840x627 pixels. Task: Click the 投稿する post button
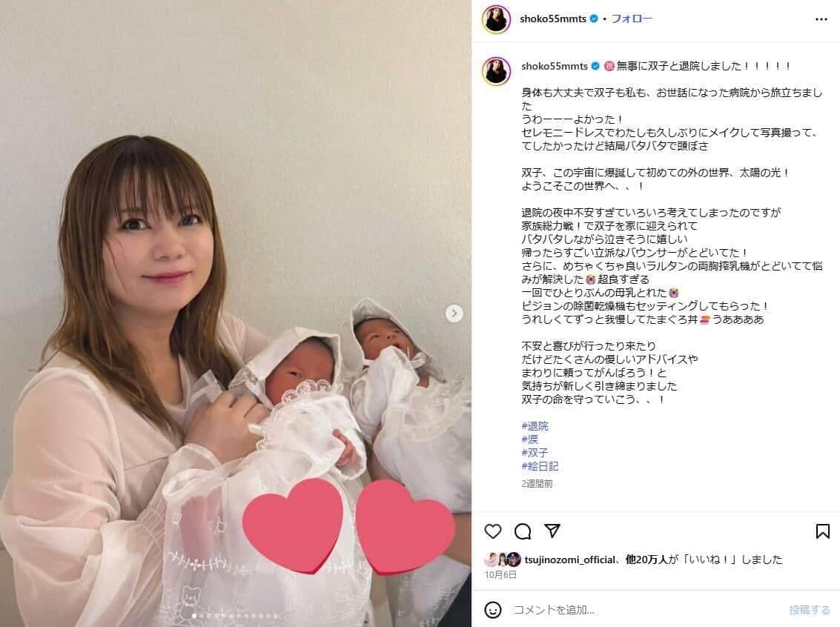click(810, 610)
